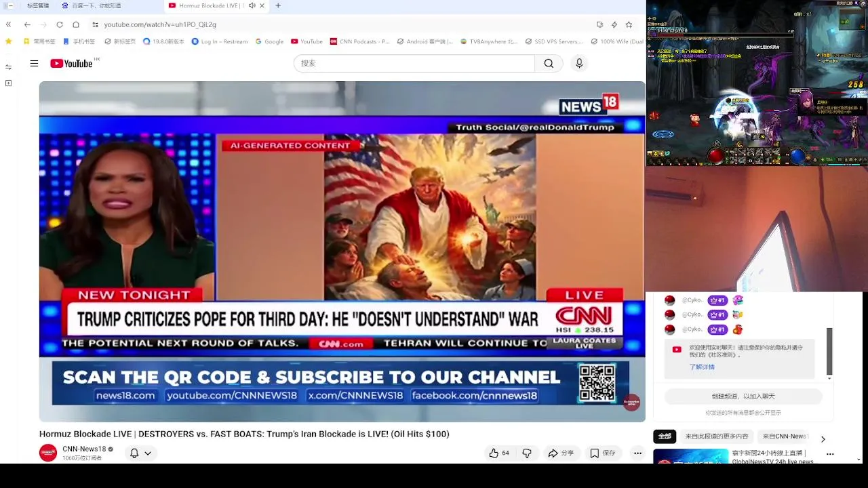Open CNN-News18 channel avatar
This screenshot has height=488, width=868.
[x=48, y=453]
